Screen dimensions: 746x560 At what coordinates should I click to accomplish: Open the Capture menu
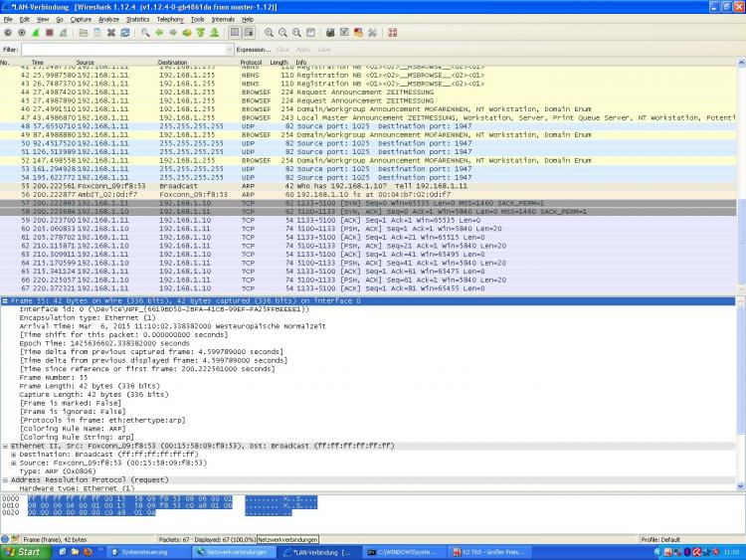click(x=81, y=20)
